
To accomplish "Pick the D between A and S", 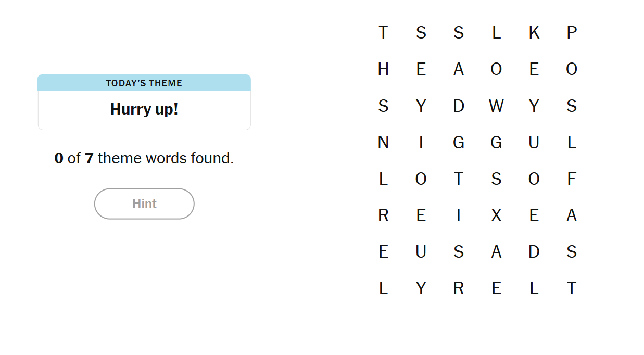I will click(x=534, y=252).
